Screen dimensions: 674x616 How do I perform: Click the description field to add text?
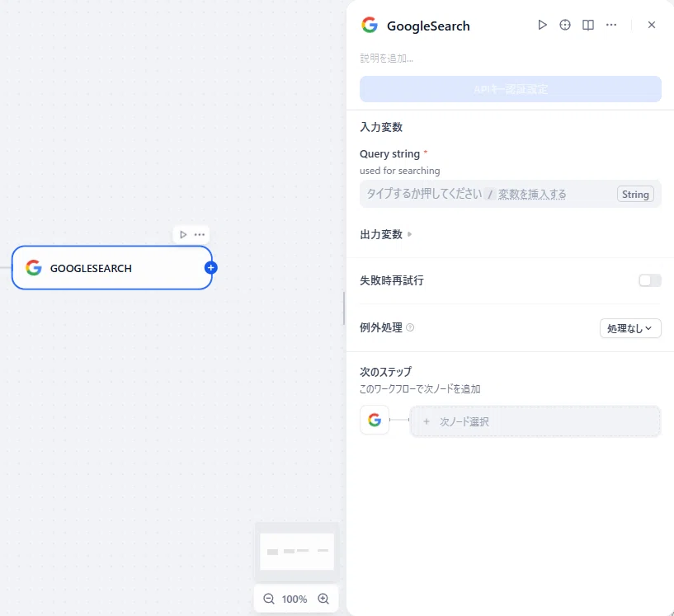(x=386, y=58)
